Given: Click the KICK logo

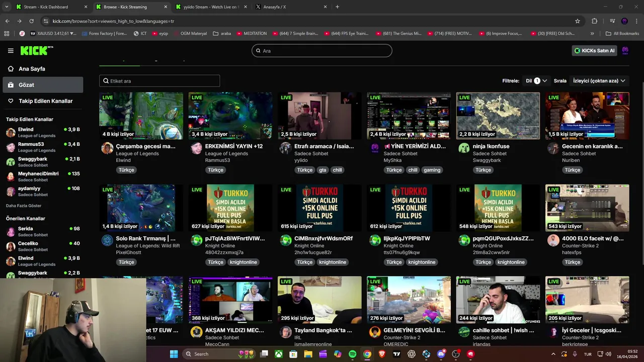Looking at the screenshot, I should pos(36,50).
